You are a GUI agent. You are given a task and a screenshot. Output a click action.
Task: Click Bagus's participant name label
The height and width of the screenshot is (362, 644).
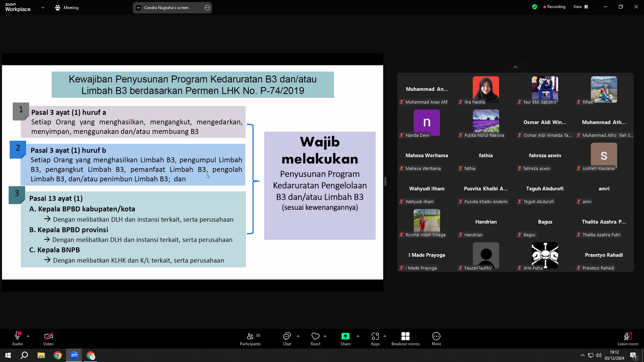(529, 235)
